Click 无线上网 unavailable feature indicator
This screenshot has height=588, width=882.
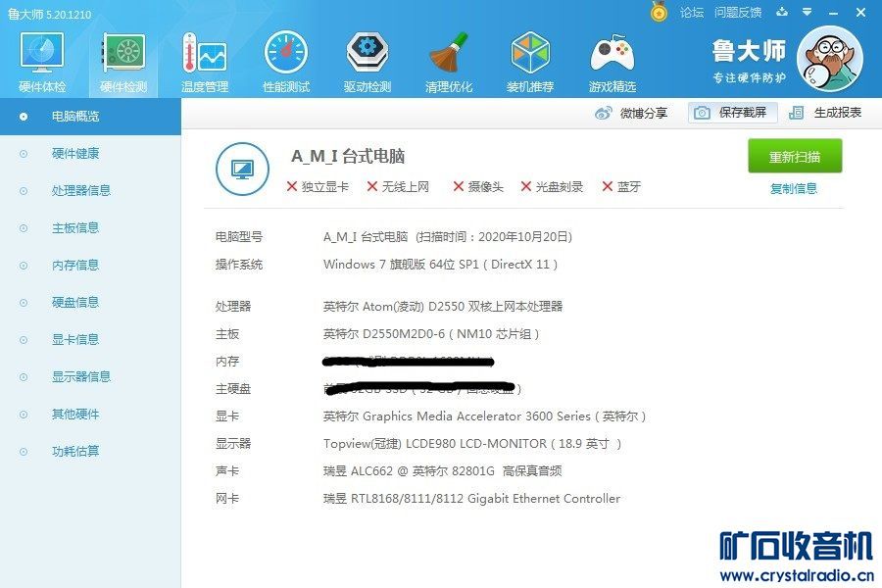tap(398, 187)
